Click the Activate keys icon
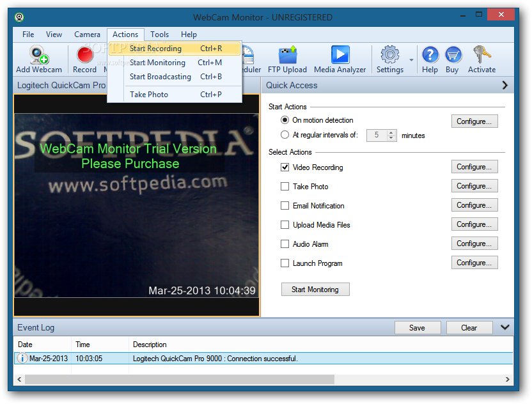The height and width of the screenshot is (404, 532). click(481, 54)
